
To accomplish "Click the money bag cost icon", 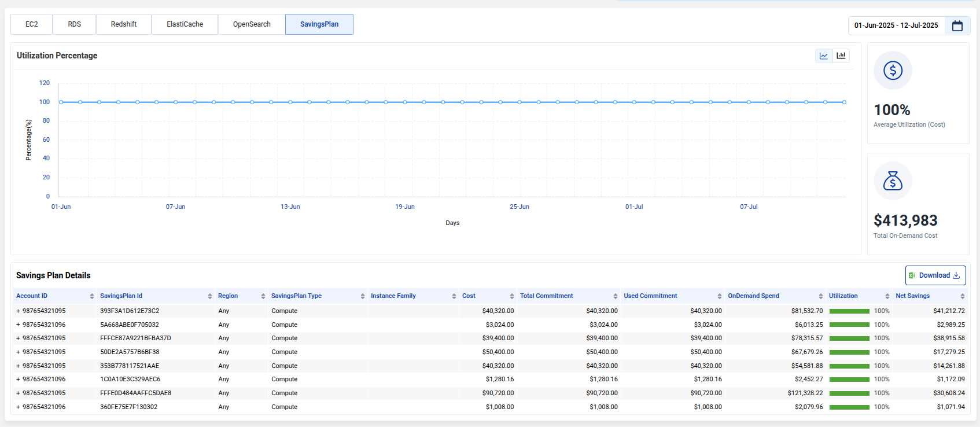I will pos(893,181).
